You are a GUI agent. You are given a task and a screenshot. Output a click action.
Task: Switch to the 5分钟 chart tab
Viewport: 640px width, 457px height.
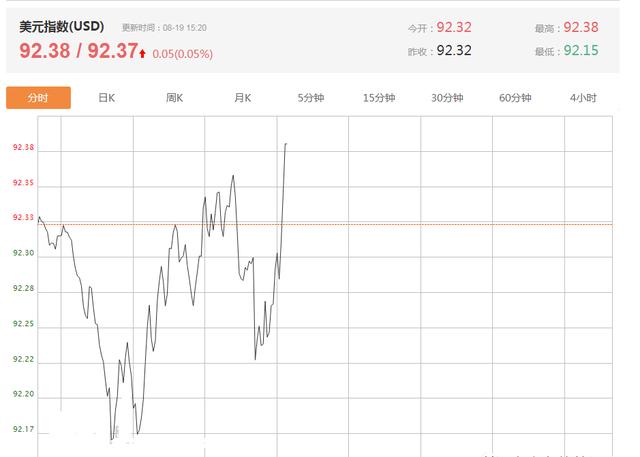(311, 98)
